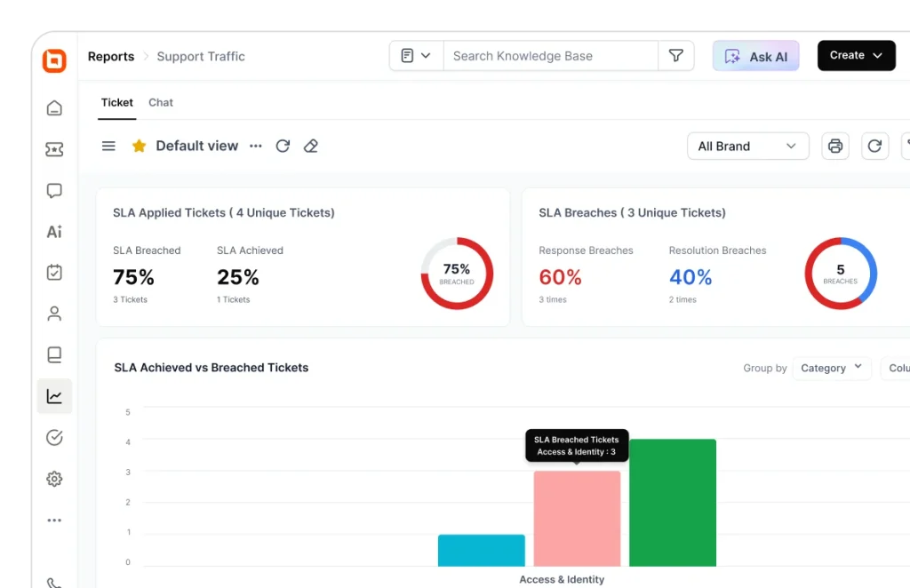Open the calendar task icon in sidebar
Image resolution: width=910 pixels, height=588 pixels.
(54, 273)
